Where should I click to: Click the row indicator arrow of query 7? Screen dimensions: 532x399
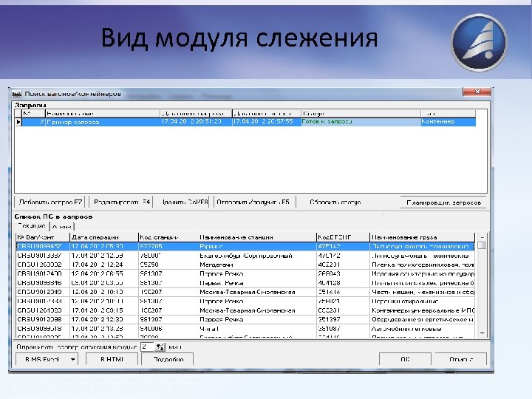18,122
